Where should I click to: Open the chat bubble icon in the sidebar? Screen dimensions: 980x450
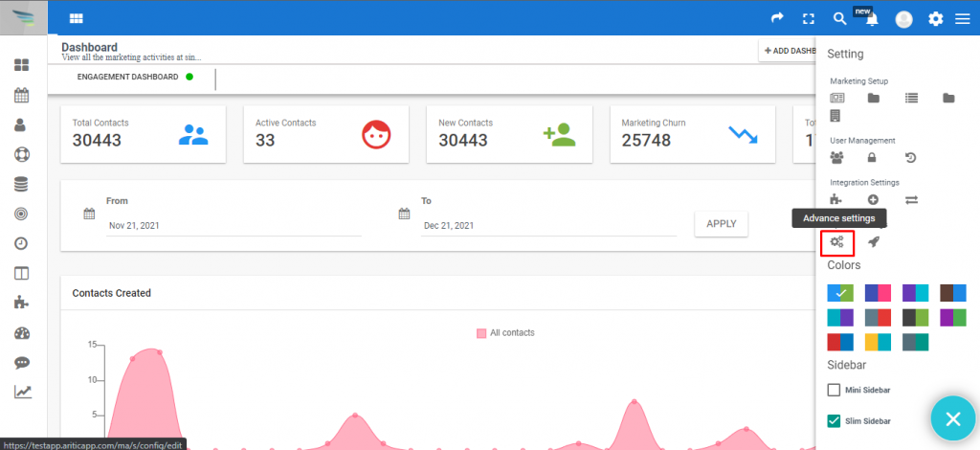pyautogui.click(x=22, y=363)
